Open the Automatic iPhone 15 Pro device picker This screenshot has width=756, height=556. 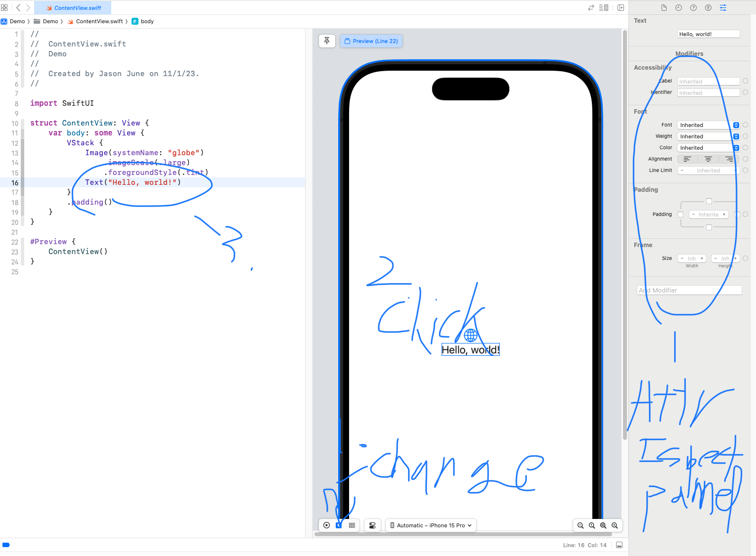pyautogui.click(x=430, y=525)
